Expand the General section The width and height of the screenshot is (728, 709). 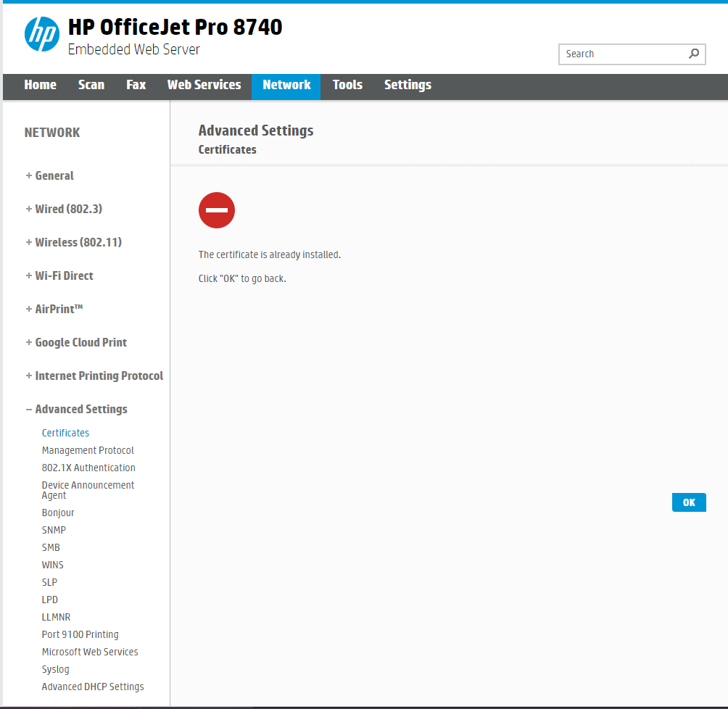click(x=50, y=175)
